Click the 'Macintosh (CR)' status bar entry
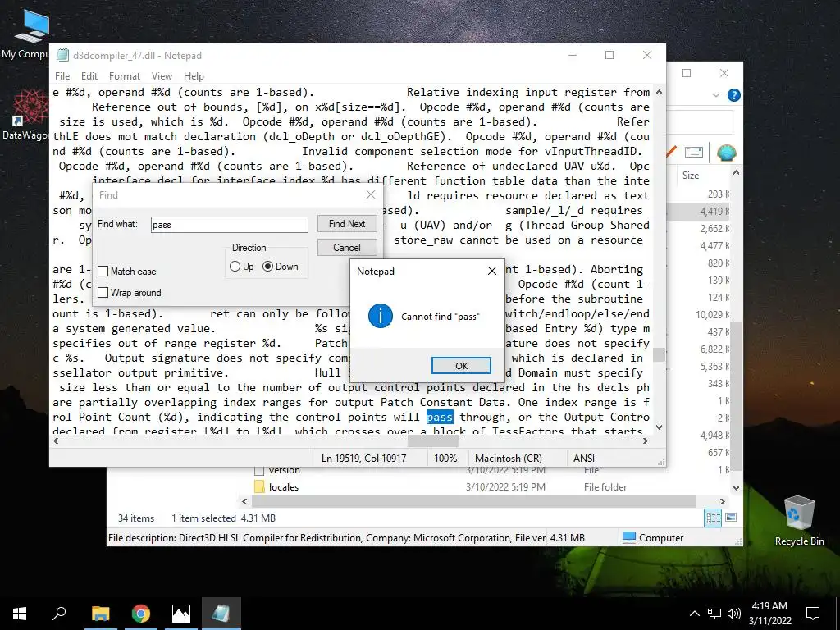840x630 pixels. coord(509,458)
